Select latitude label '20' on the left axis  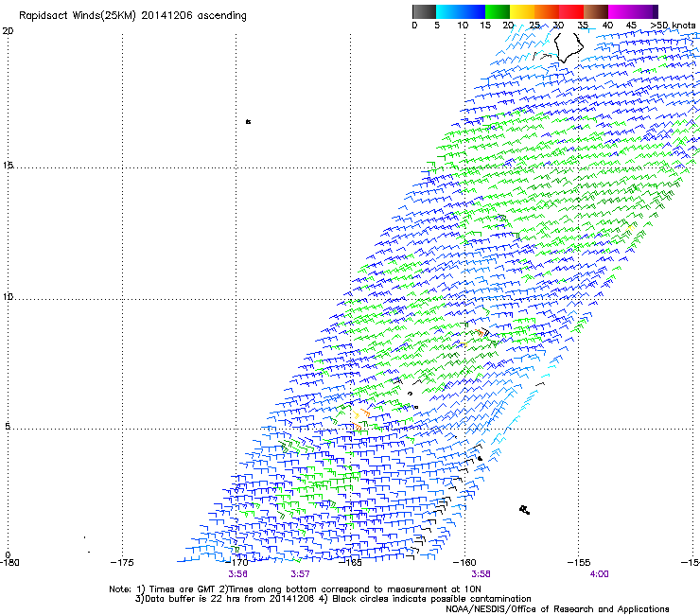8,31
